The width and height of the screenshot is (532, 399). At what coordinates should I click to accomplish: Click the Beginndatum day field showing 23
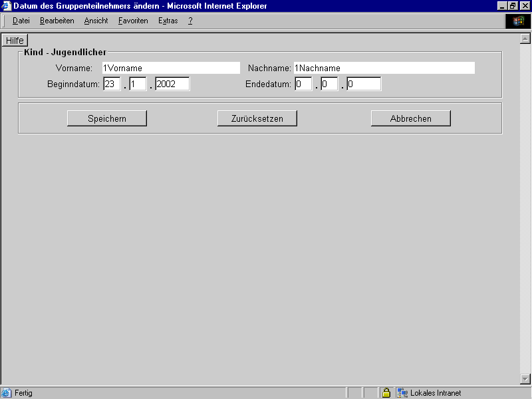112,84
